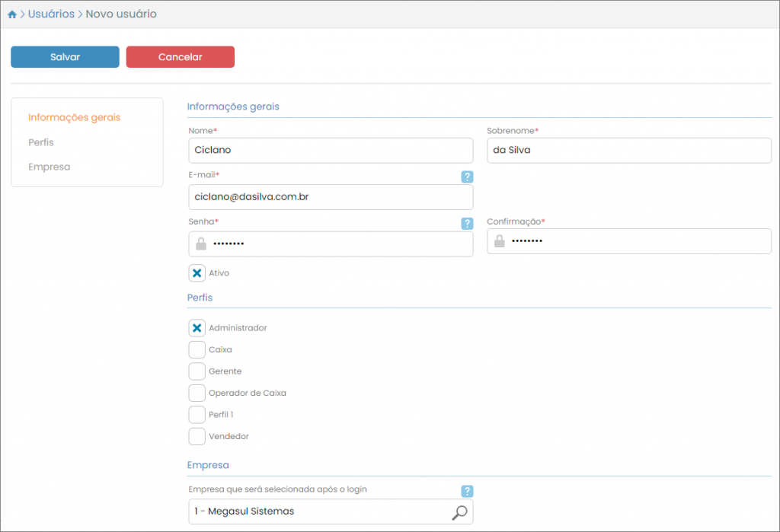The width and height of the screenshot is (780, 532).
Task: Disable the Administrador profile checkbox
Action: click(197, 328)
